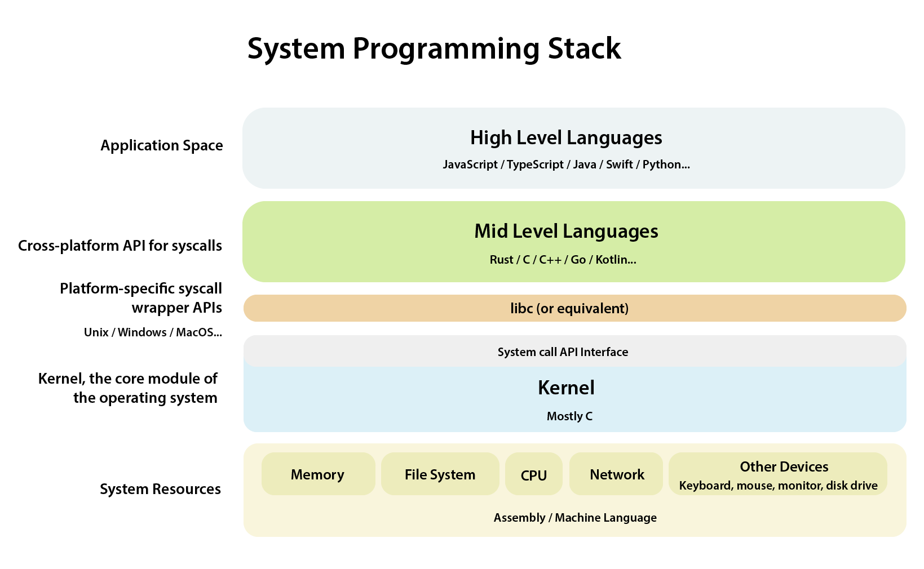Click 'Kernel, the core module of the operating system'
Screen dimensions: 924x569
pos(128,388)
